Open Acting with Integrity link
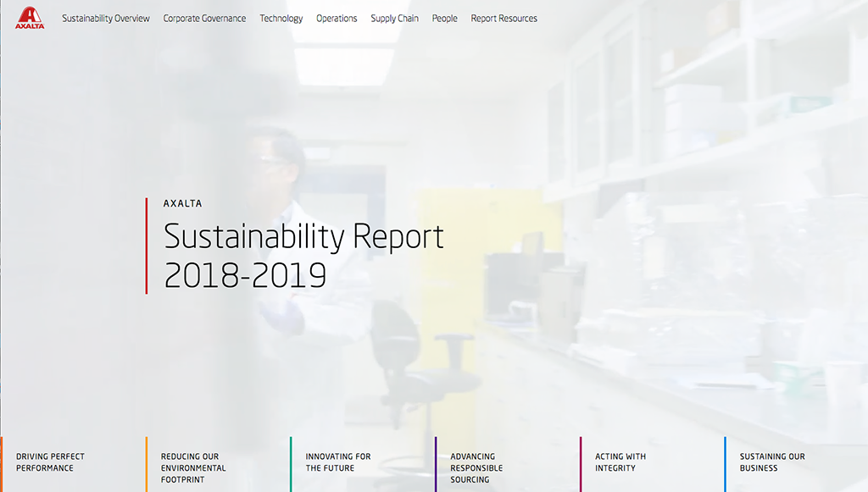Image resolution: width=868 pixels, height=492 pixels. pyautogui.click(x=620, y=462)
